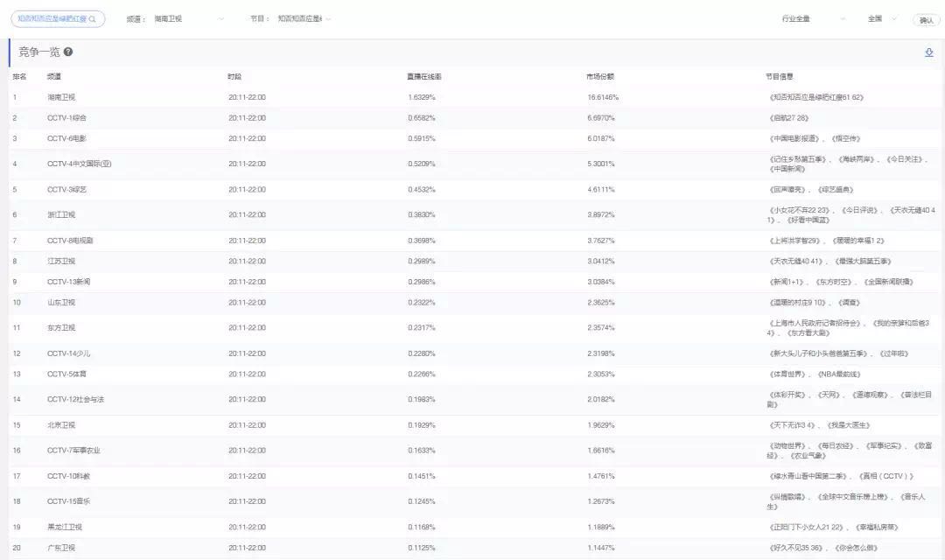Click the 市场份额 column header

[x=600, y=77]
